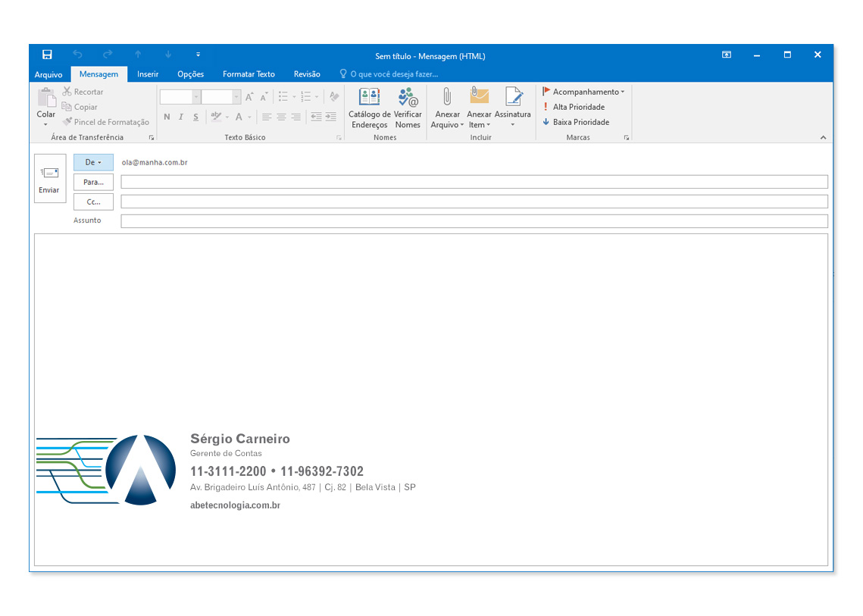Click the Anexar Item envelope icon
The image size is (863, 616).
pos(479,97)
